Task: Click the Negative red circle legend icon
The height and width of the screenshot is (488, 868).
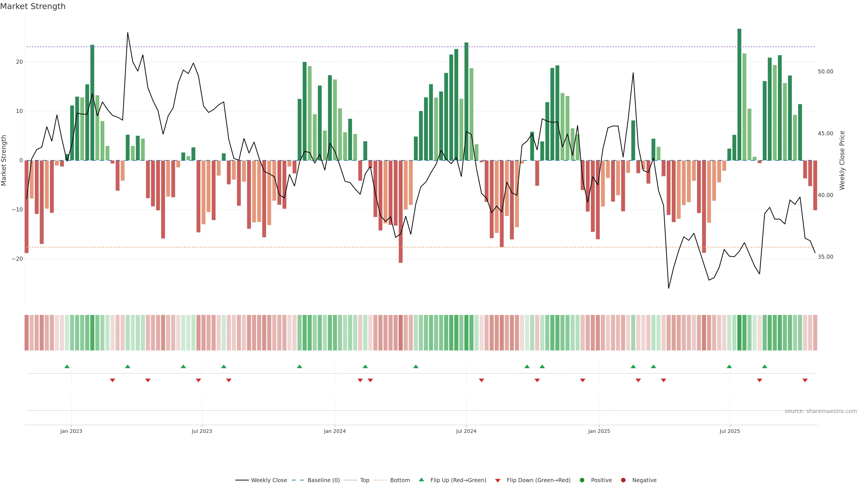Action: pyautogui.click(x=623, y=480)
